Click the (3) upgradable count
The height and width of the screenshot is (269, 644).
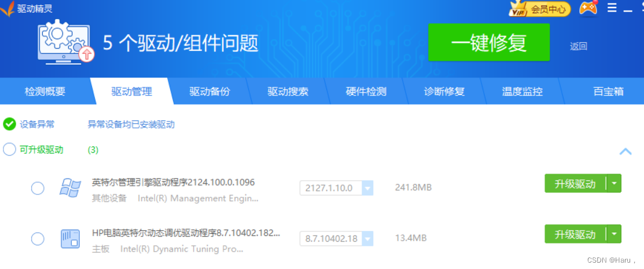point(93,150)
